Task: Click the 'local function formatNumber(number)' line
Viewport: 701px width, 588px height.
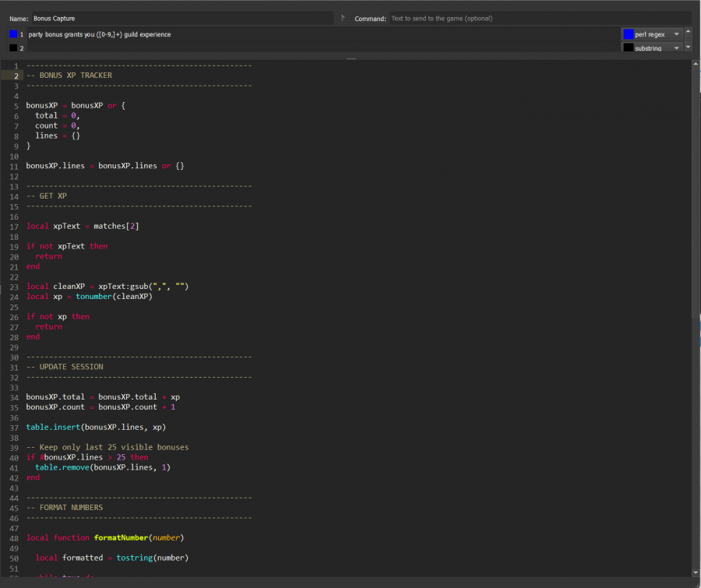Action: (x=105, y=538)
